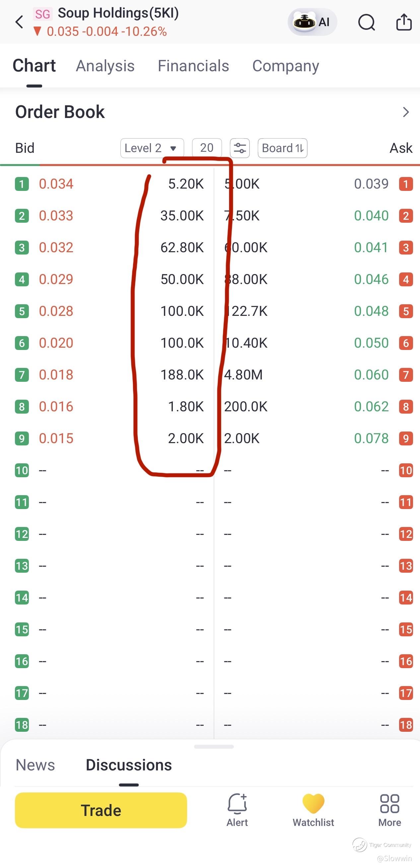Tap the SG market badge

click(42, 14)
